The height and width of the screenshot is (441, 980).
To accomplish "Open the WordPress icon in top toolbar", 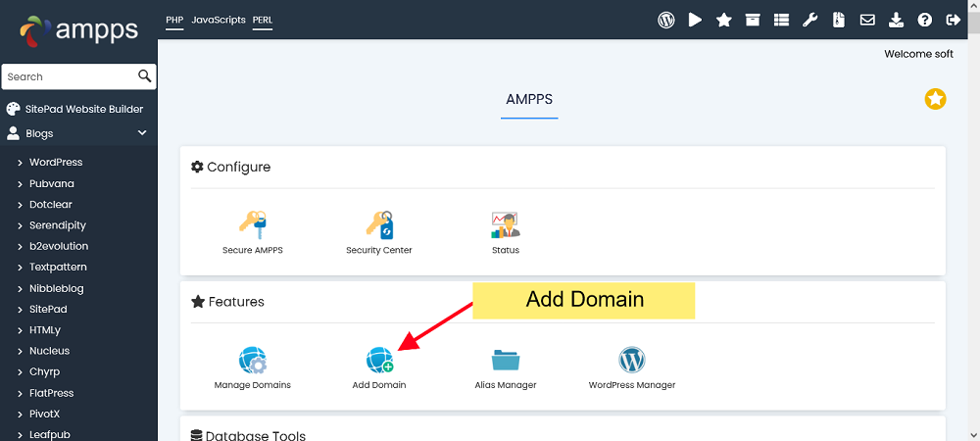I will coord(666,20).
